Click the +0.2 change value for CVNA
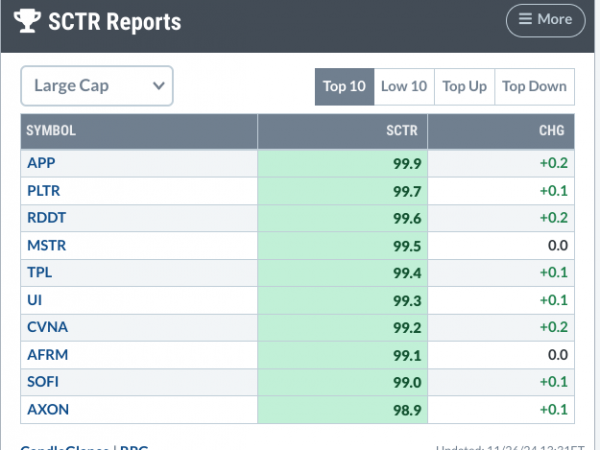600x450 pixels. pyautogui.click(x=554, y=327)
